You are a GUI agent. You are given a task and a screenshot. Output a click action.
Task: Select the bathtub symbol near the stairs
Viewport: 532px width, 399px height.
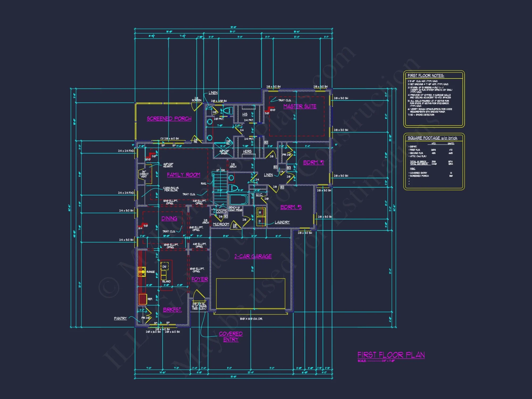[x=238, y=199]
